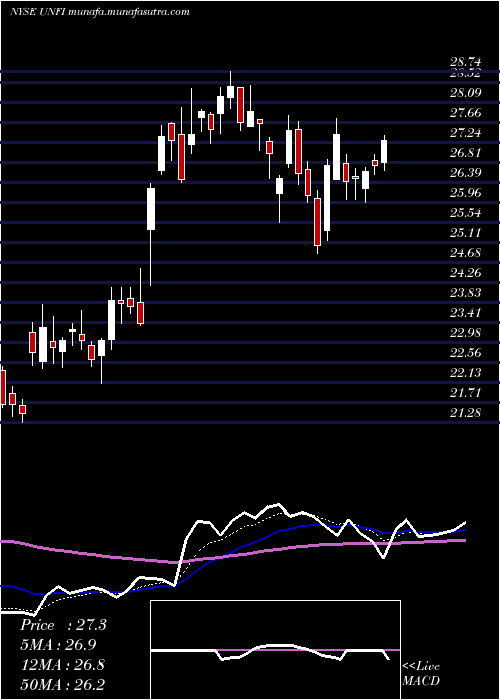Viewport: 500px width, 700px height.
Task: Click the tall white candle at 24.68–25.96
Action: click(x=151, y=209)
